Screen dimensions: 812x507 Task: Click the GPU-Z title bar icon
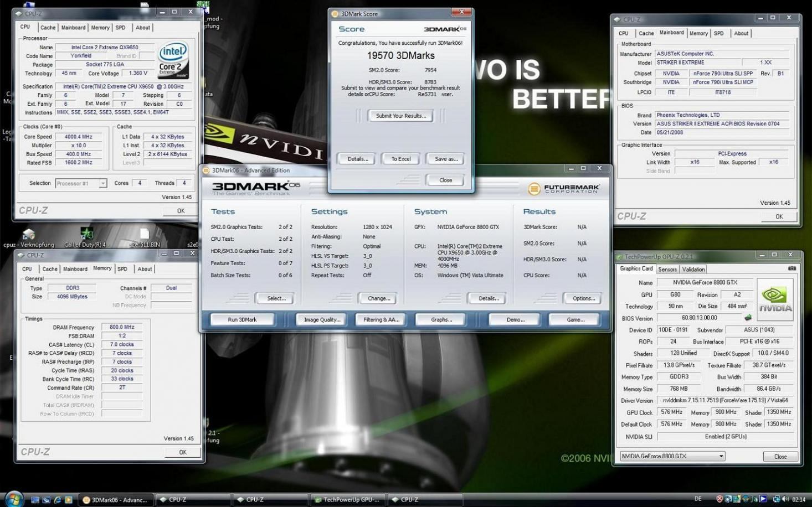pos(619,257)
